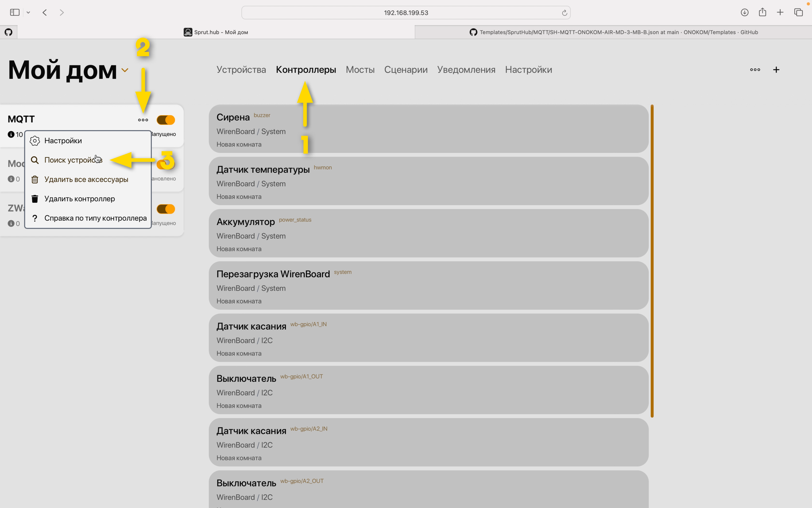The height and width of the screenshot is (508, 812).
Task: Click the reload page icon in address bar
Action: point(564,13)
